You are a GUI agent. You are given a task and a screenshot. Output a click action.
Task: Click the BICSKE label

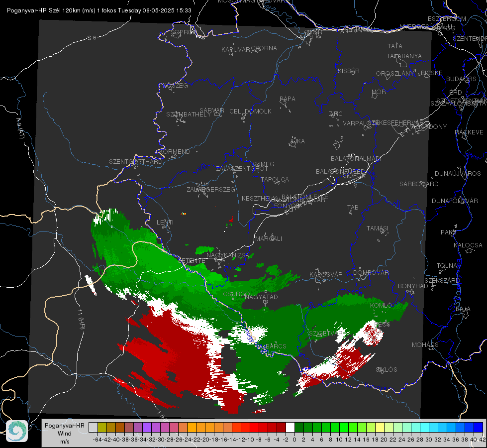[432, 73]
